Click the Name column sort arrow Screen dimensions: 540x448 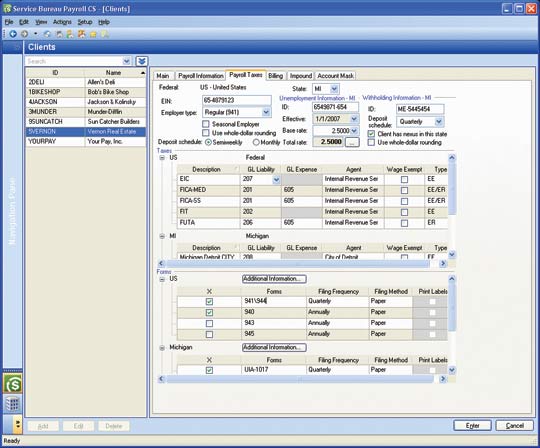point(143,73)
